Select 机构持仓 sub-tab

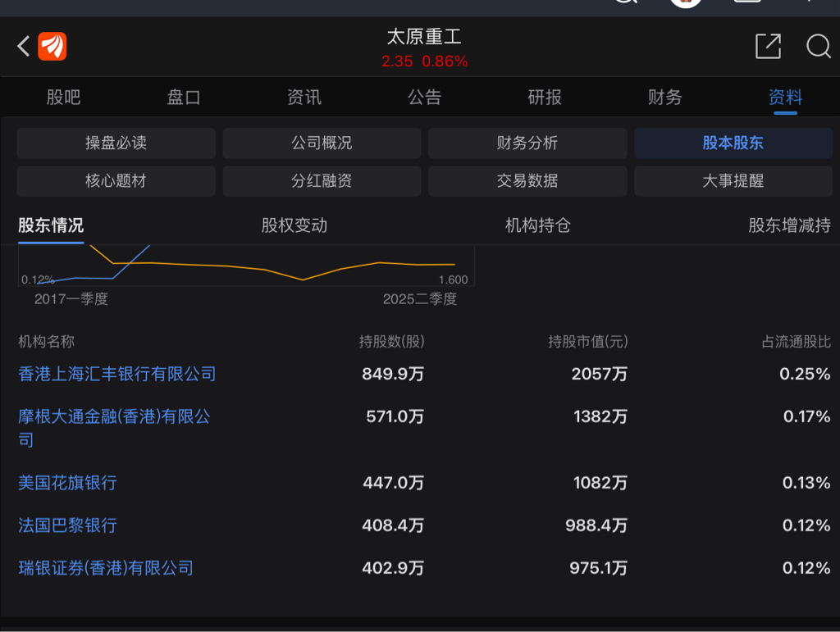point(538,225)
